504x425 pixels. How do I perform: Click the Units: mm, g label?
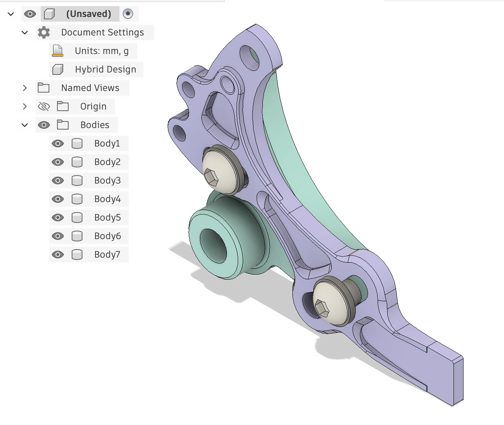(x=102, y=51)
